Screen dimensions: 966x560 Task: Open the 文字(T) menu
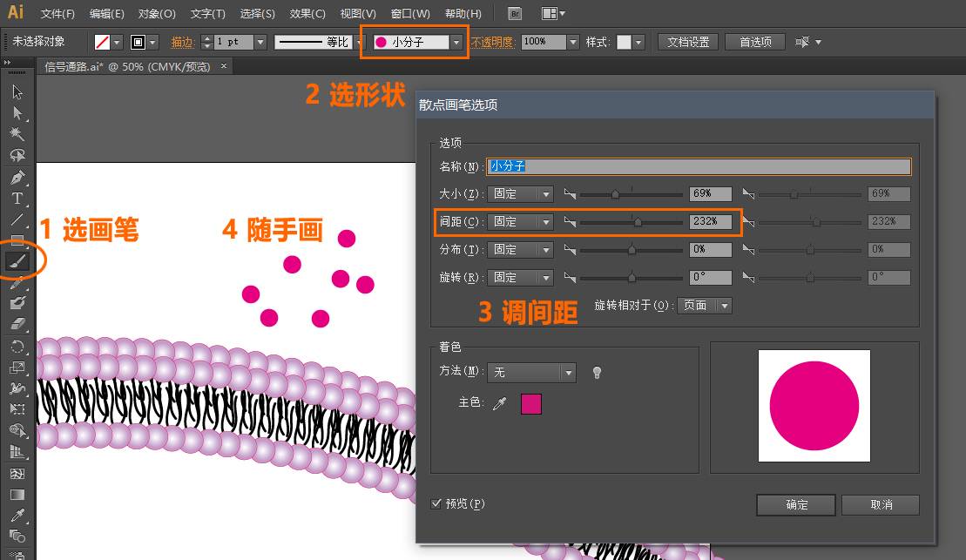coord(207,14)
